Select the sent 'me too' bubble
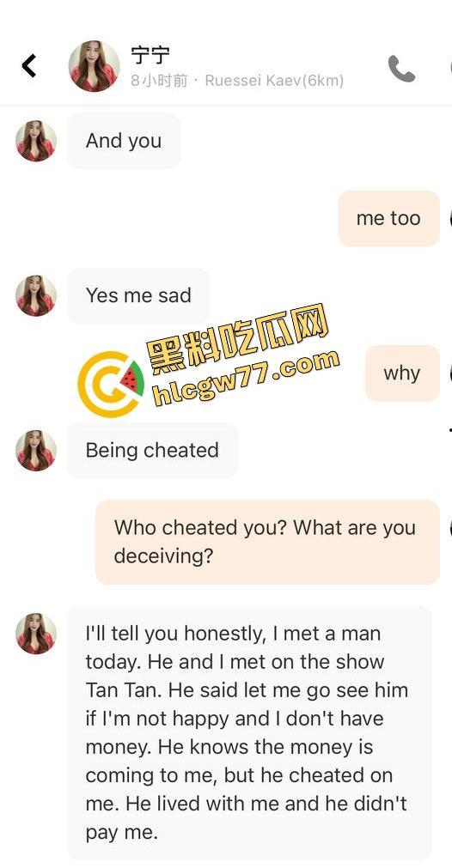 pos(389,219)
